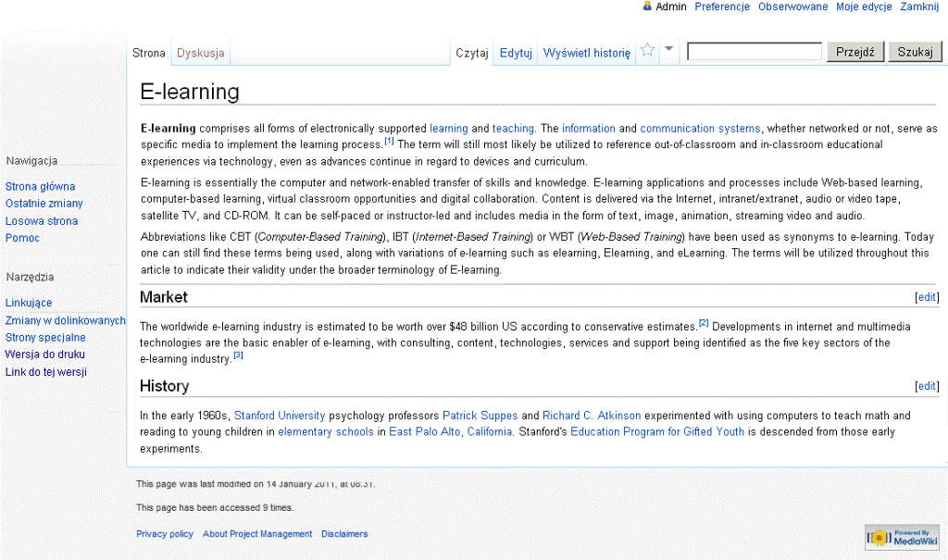
Task: Open Strona główna from the sidebar
Action: pyautogui.click(x=40, y=186)
